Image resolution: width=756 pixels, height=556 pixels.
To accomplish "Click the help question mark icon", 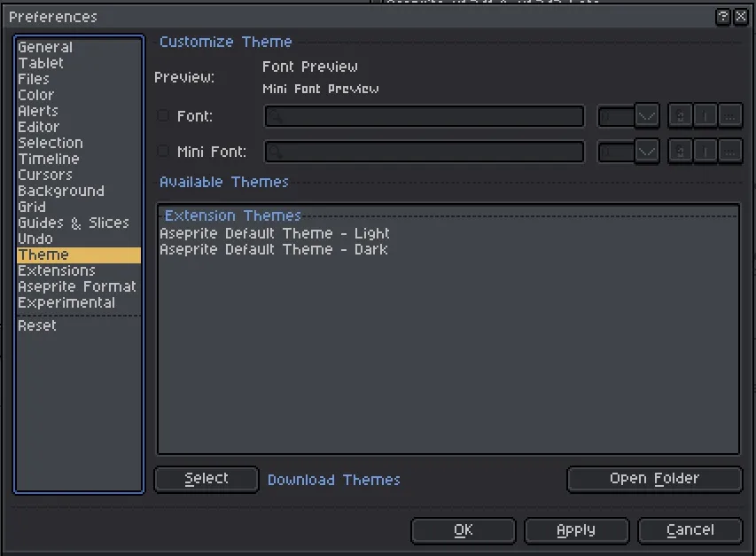I will [723, 17].
